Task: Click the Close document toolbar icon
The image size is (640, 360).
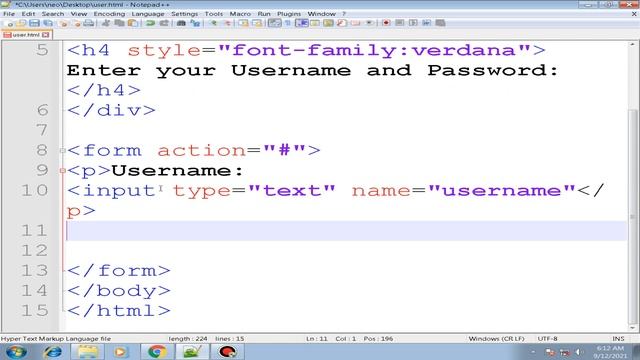Action: [63, 23]
